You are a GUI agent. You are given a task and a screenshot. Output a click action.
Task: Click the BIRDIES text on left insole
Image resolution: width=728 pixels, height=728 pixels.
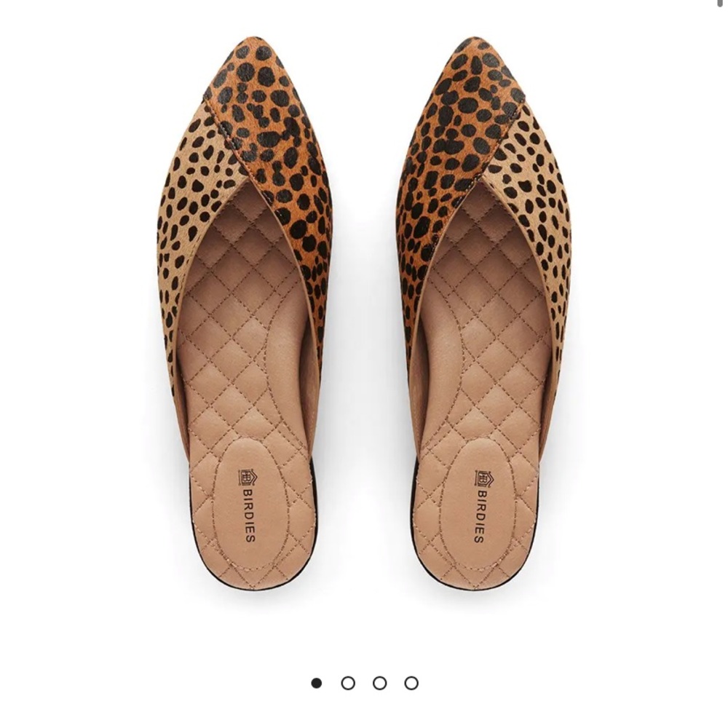pos(249,515)
